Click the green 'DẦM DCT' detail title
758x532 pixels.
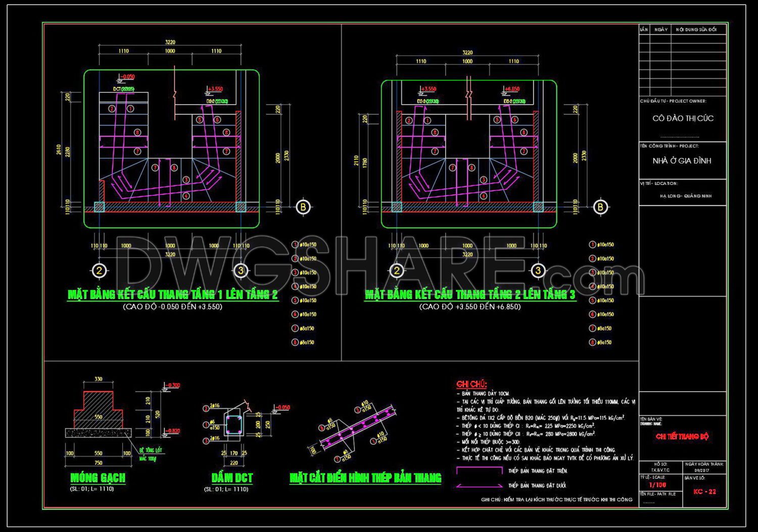(232, 477)
